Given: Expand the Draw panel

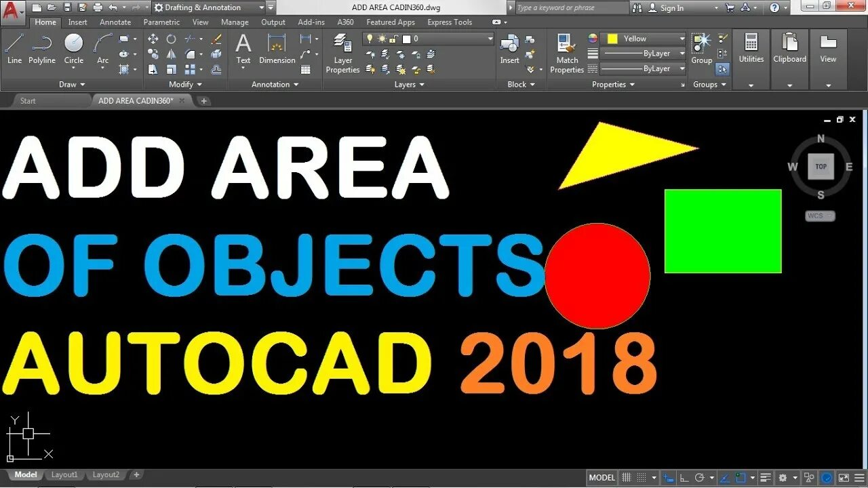Looking at the screenshot, I should pos(72,84).
